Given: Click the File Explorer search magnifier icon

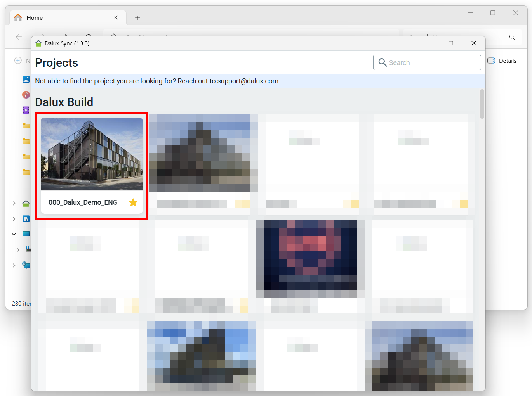Looking at the screenshot, I should 512,37.
